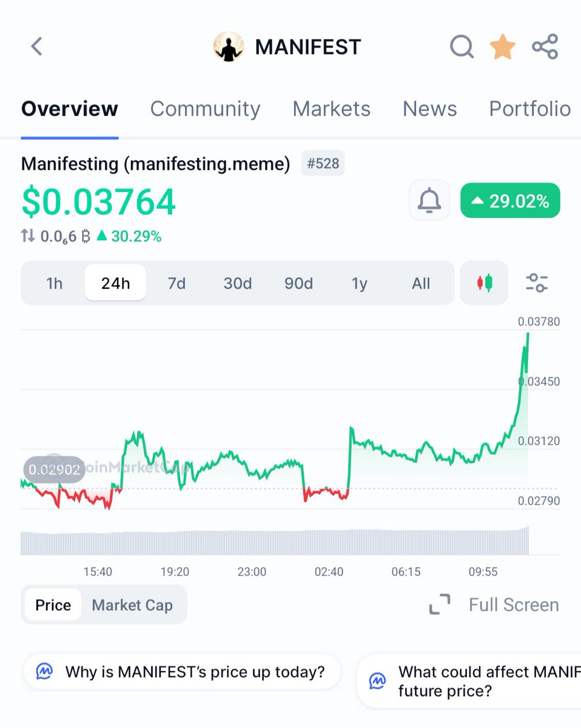Open chart settings sliders icon

click(537, 283)
